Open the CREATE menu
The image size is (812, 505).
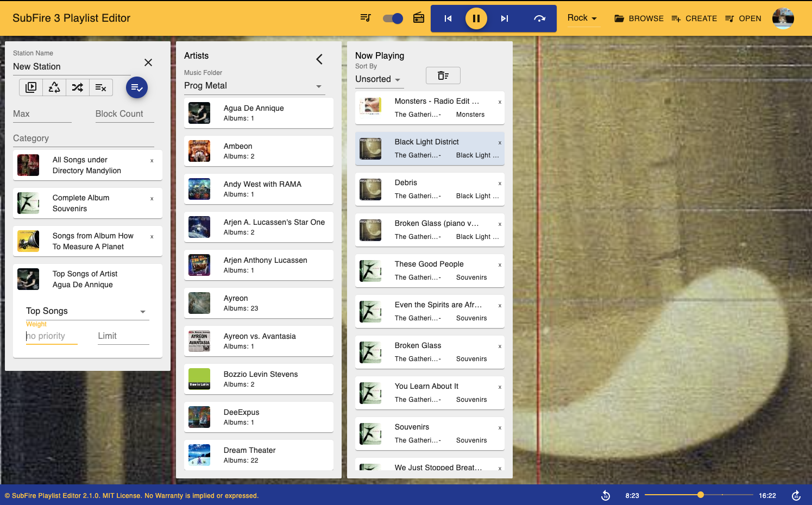tap(694, 18)
